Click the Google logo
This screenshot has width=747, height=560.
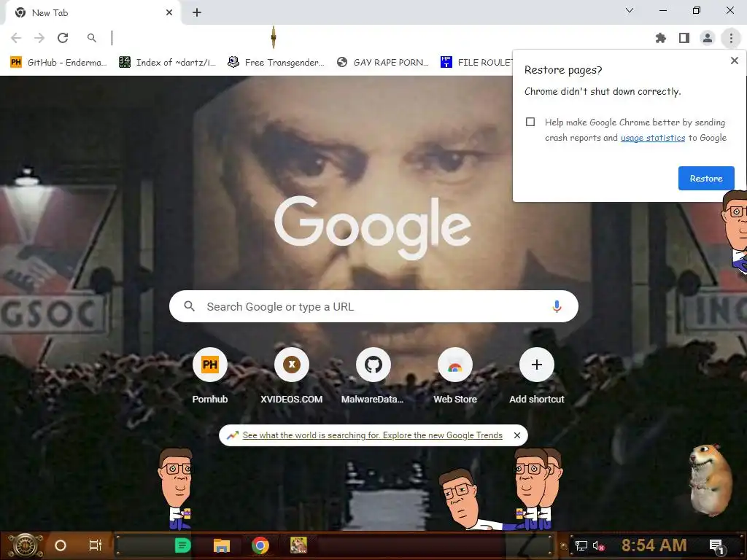coord(373,227)
